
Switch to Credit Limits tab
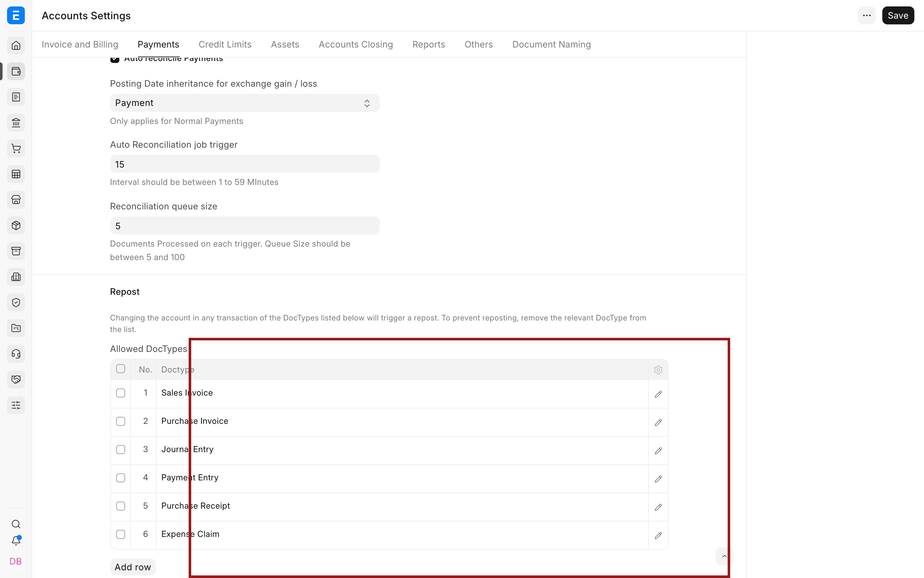tap(225, 44)
